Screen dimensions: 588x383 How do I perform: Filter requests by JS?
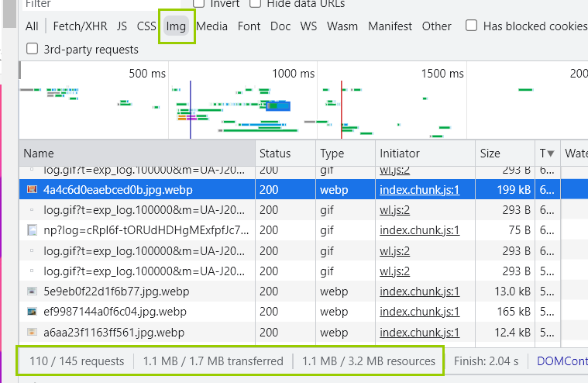pos(122,26)
